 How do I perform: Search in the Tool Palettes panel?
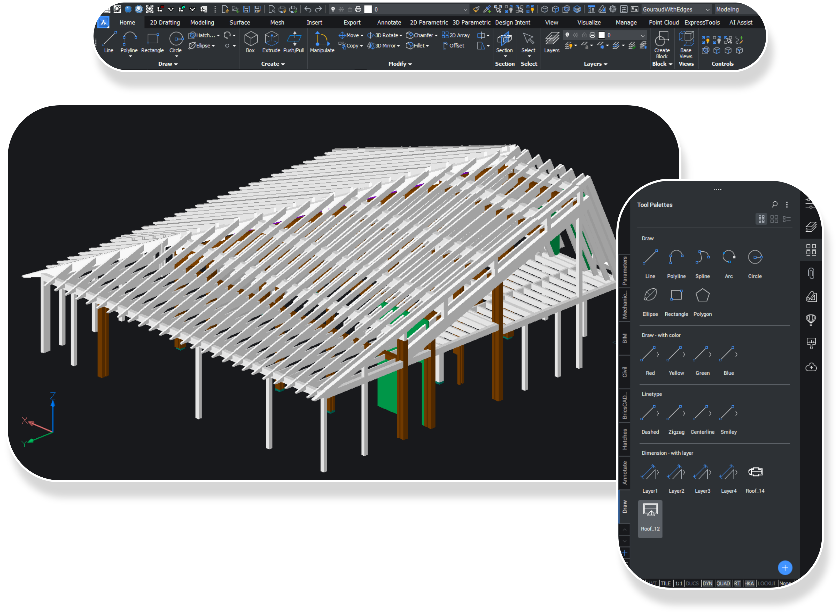(x=775, y=204)
